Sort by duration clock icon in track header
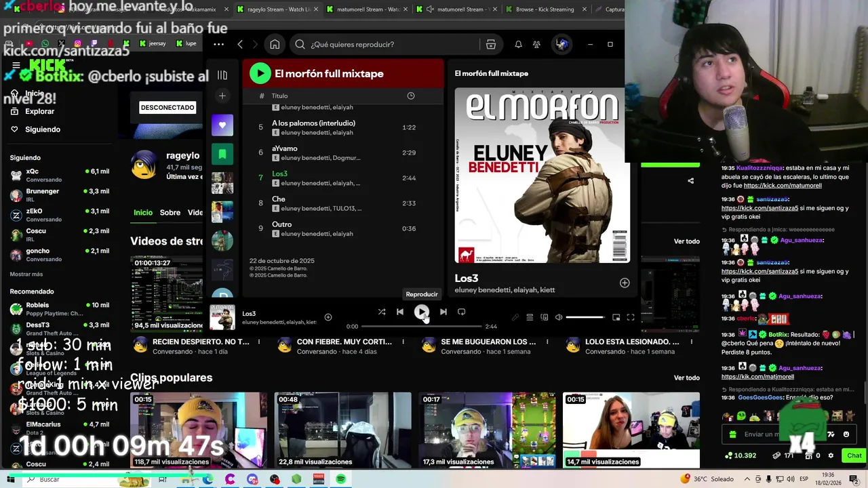 [410, 96]
